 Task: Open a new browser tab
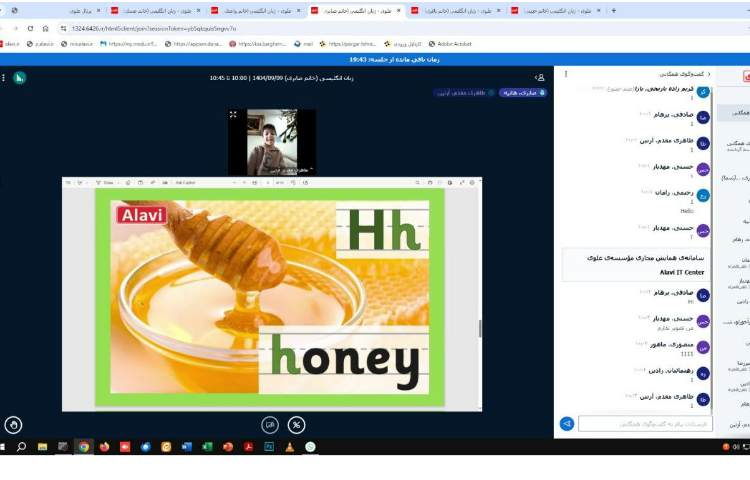click(x=613, y=10)
